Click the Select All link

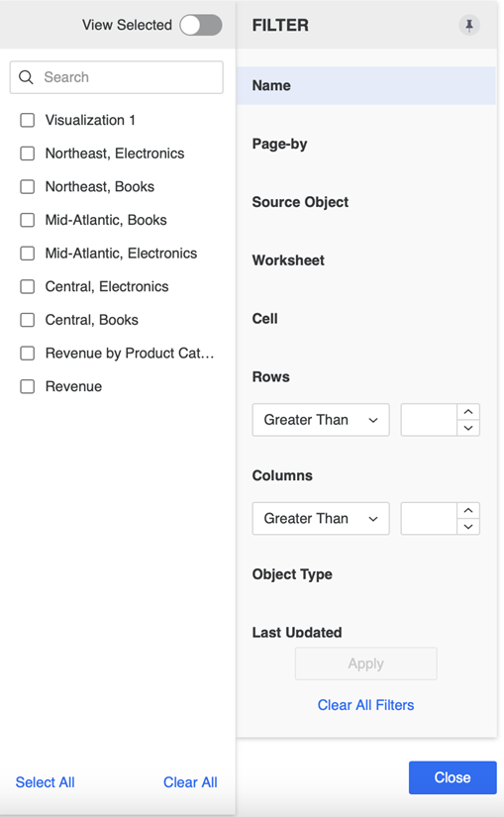coord(45,782)
